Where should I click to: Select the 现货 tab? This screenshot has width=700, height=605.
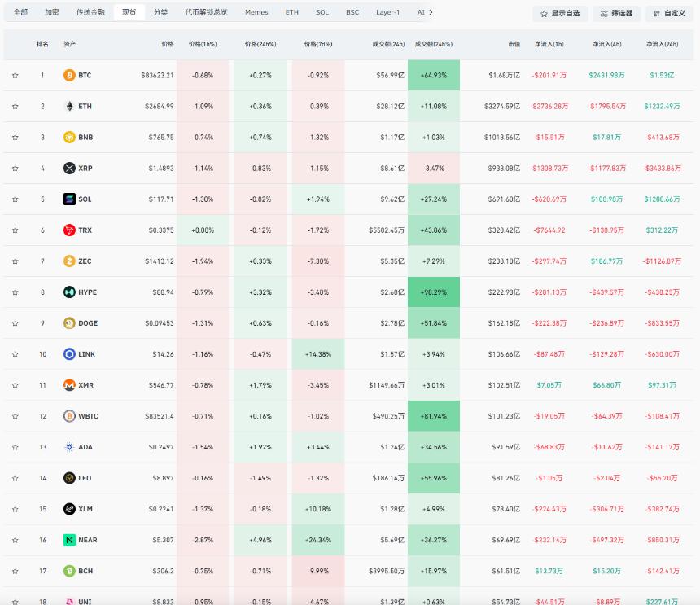pos(129,12)
